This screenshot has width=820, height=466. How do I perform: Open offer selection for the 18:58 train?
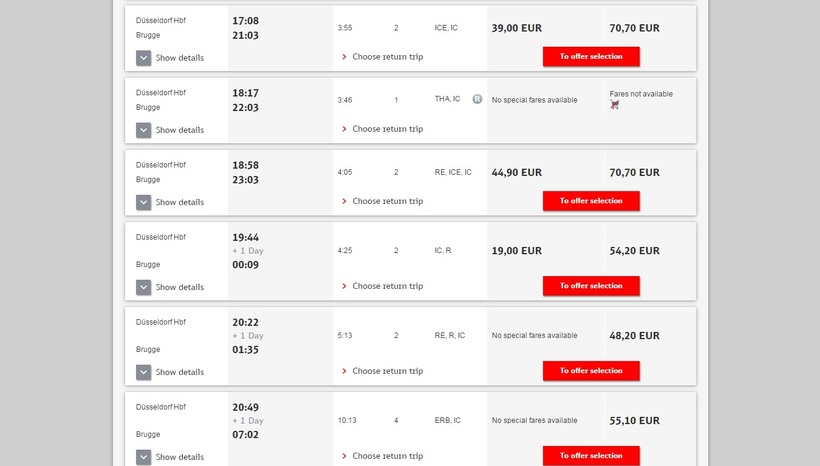click(591, 201)
